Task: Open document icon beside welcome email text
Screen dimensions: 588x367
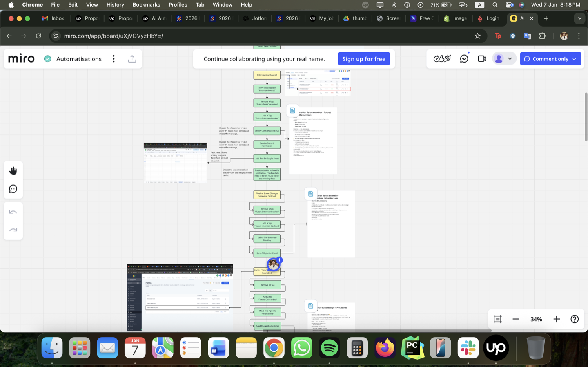Action: coord(310,306)
